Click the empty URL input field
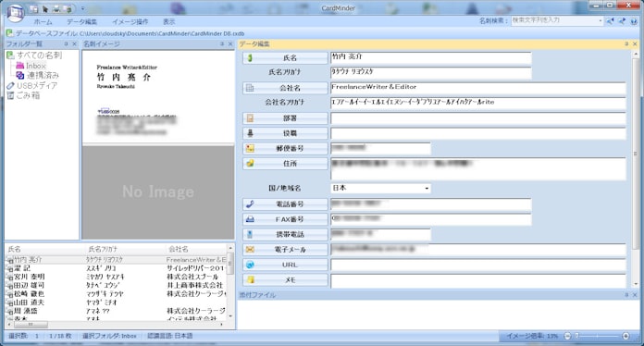This screenshot has height=346, width=644. tap(478, 265)
